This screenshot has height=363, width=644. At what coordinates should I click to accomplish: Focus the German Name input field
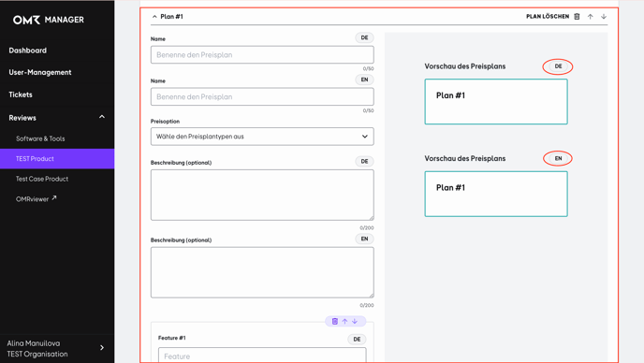tap(262, 54)
